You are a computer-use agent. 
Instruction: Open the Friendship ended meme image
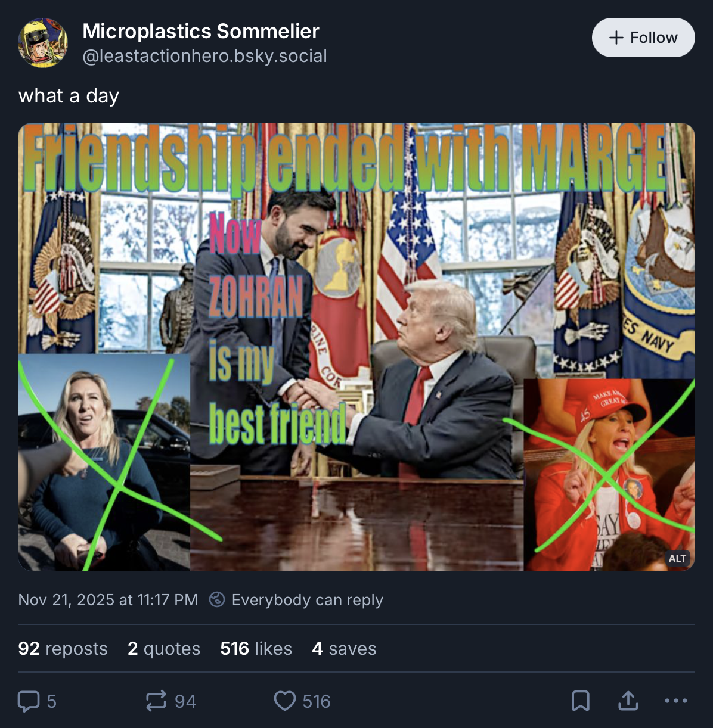pos(356,347)
